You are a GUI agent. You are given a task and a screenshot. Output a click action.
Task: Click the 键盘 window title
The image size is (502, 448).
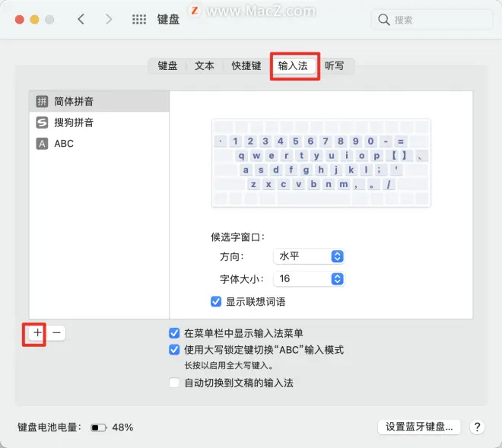168,20
